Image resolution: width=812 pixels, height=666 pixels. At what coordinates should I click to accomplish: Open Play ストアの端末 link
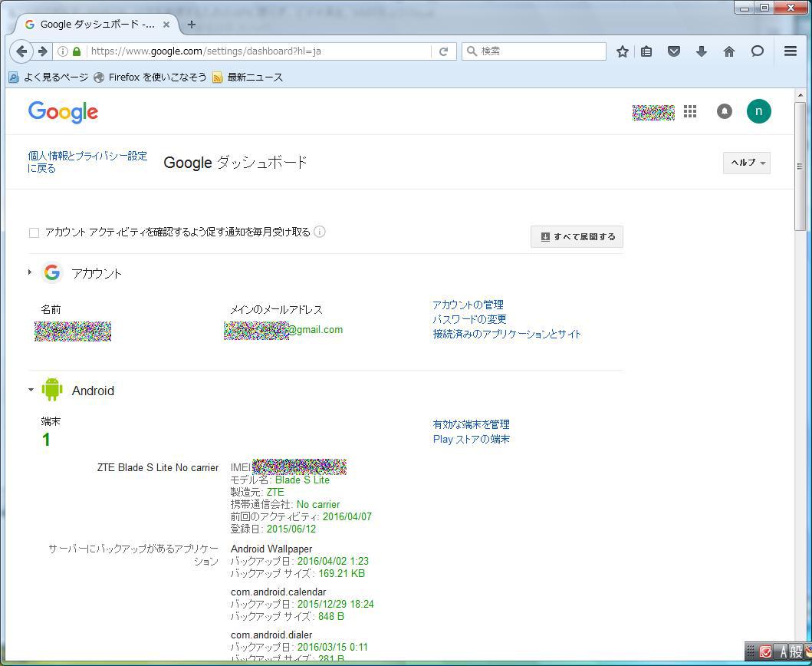pos(471,439)
